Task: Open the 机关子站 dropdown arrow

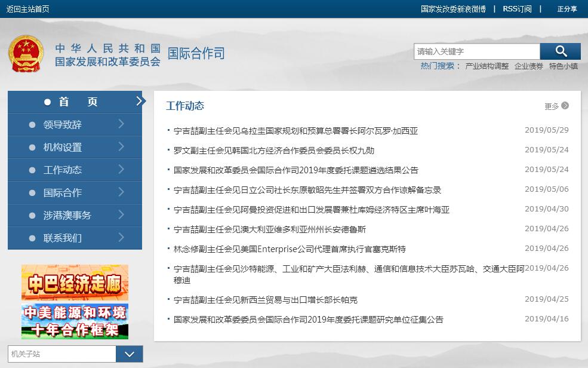Action: click(129, 354)
